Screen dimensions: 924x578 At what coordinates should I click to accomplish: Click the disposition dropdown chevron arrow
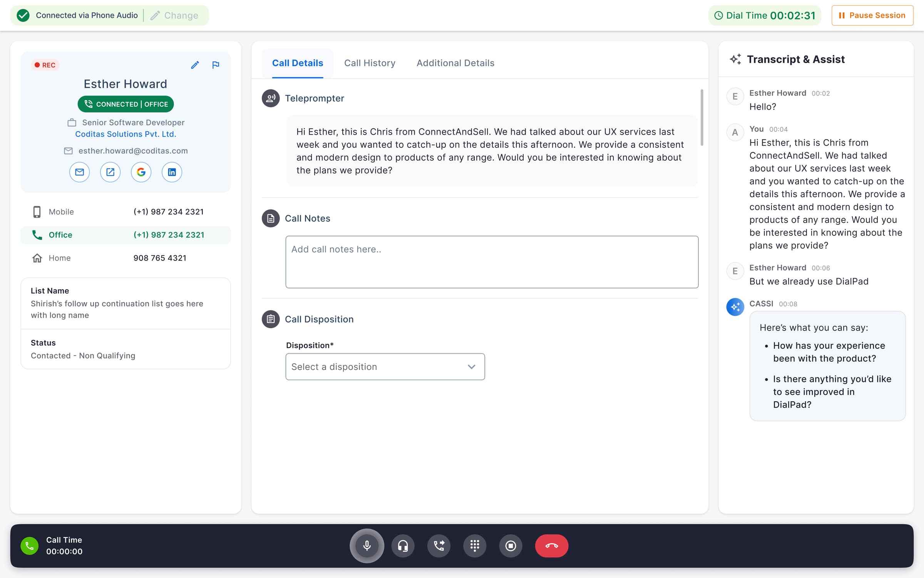pos(472,367)
